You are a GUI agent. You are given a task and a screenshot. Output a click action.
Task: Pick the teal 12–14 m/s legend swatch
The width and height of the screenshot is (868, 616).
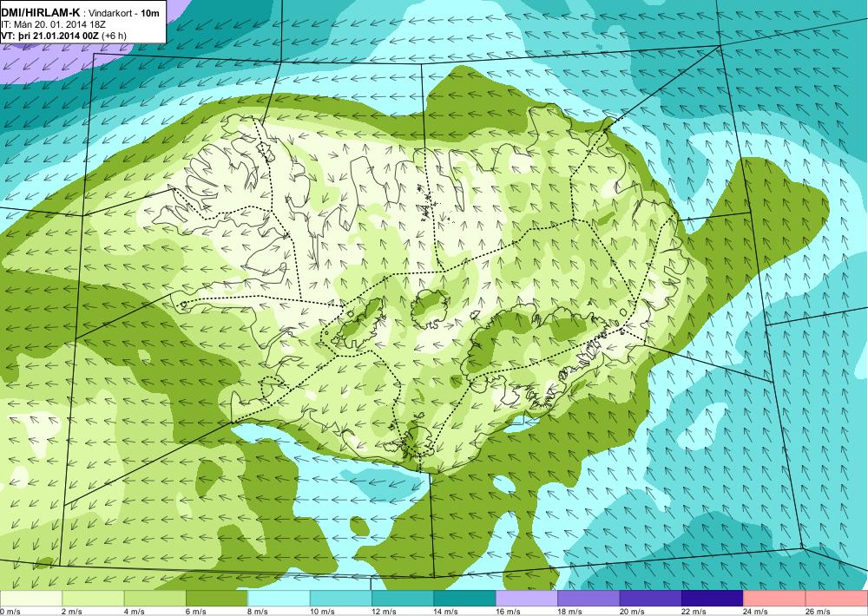pyautogui.click(x=403, y=599)
